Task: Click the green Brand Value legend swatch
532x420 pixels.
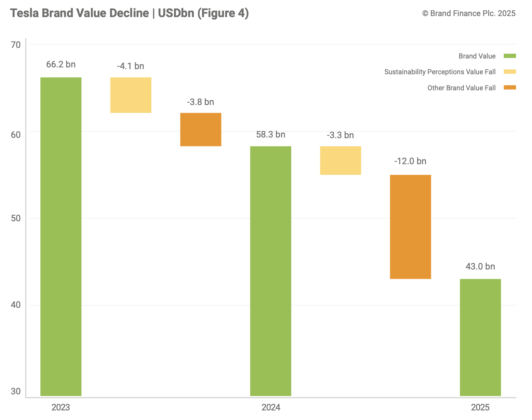Action: coord(509,56)
